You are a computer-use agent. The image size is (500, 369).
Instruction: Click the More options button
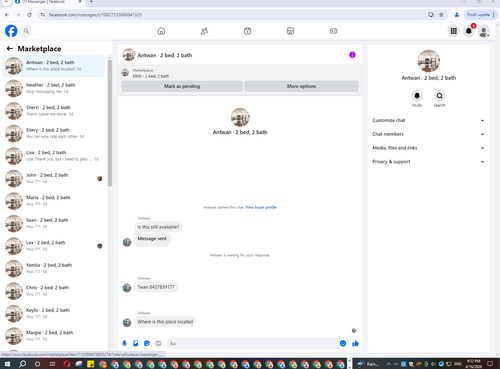coord(301,86)
